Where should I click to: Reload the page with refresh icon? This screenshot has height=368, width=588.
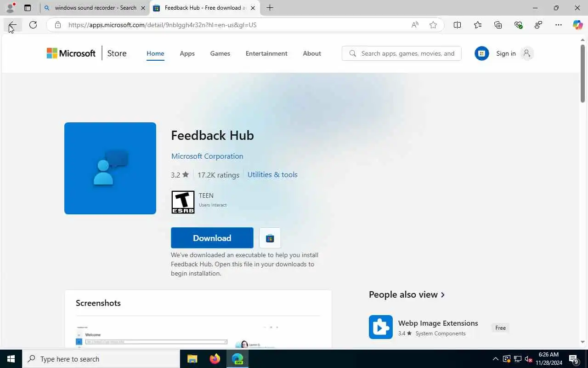click(x=33, y=25)
